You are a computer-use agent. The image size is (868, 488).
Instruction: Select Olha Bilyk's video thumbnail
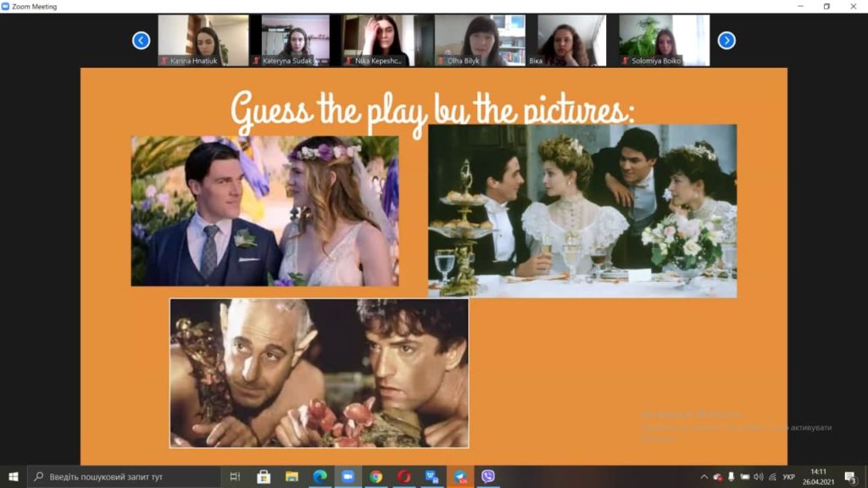[480, 41]
